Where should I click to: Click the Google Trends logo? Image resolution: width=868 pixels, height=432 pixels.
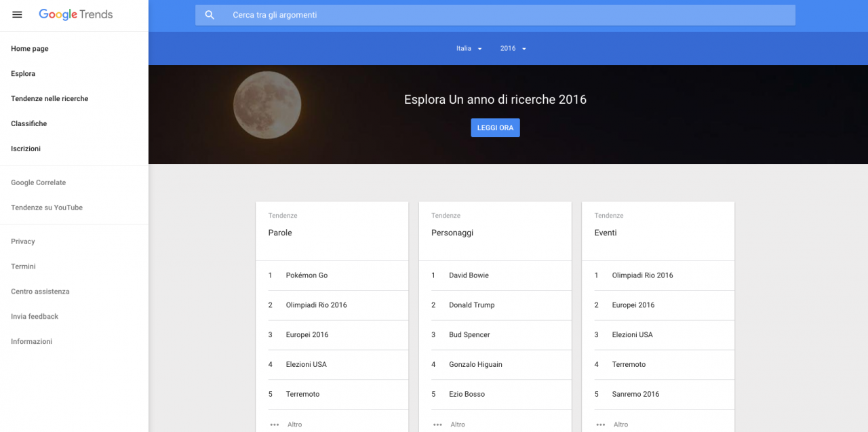(x=76, y=14)
